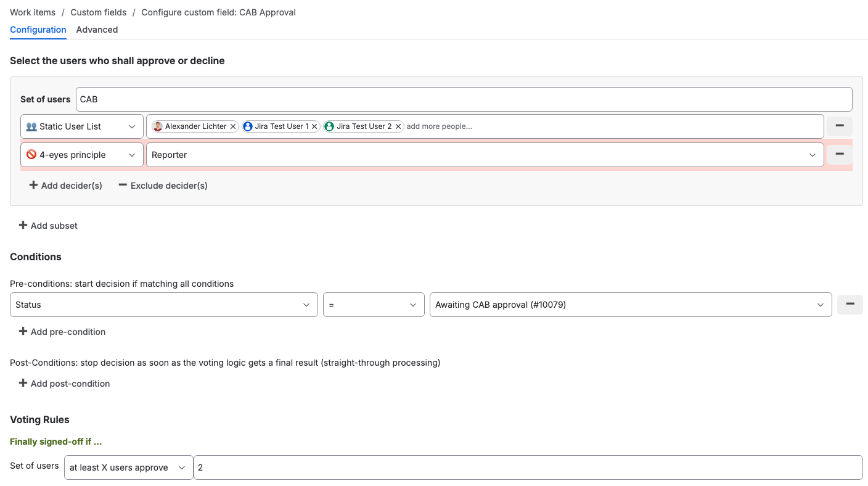Remove Jira Test User 1 chip

click(x=314, y=126)
